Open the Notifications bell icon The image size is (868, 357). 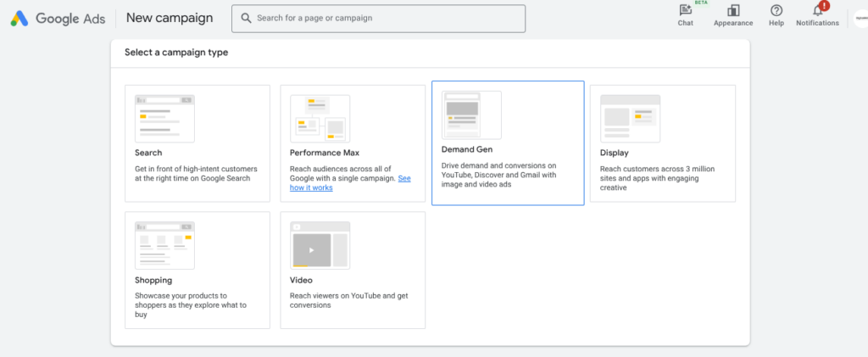pyautogui.click(x=818, y=10)
